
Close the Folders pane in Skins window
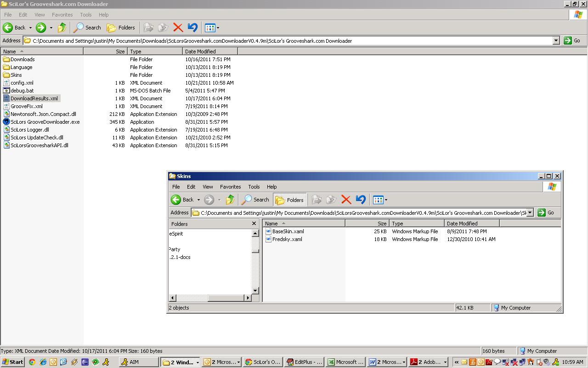(254, 224)
